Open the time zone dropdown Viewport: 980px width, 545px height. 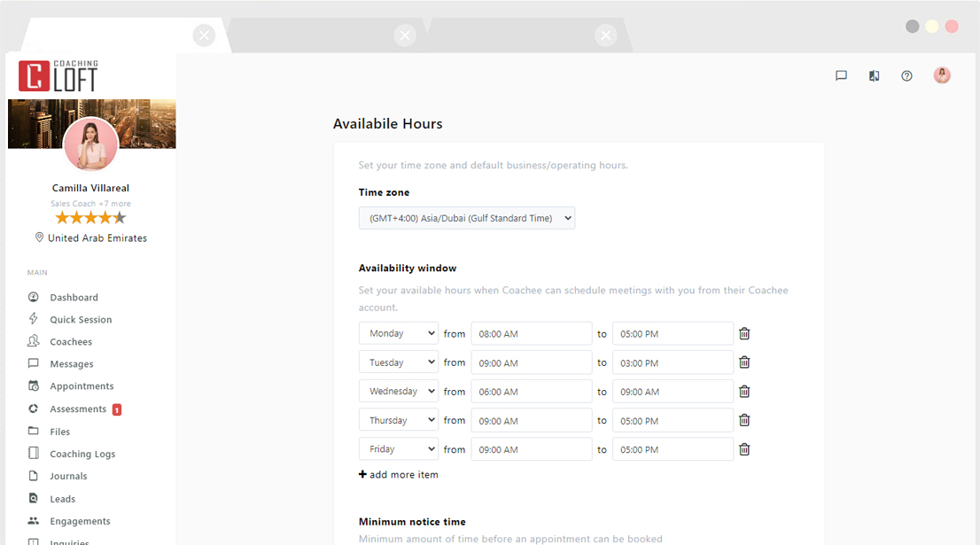467,217
